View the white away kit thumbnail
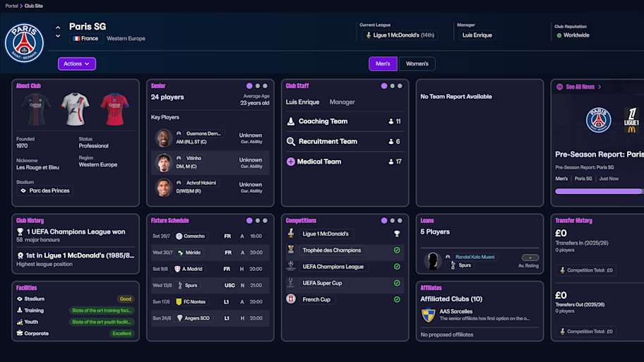 click(x=75, y=109)
